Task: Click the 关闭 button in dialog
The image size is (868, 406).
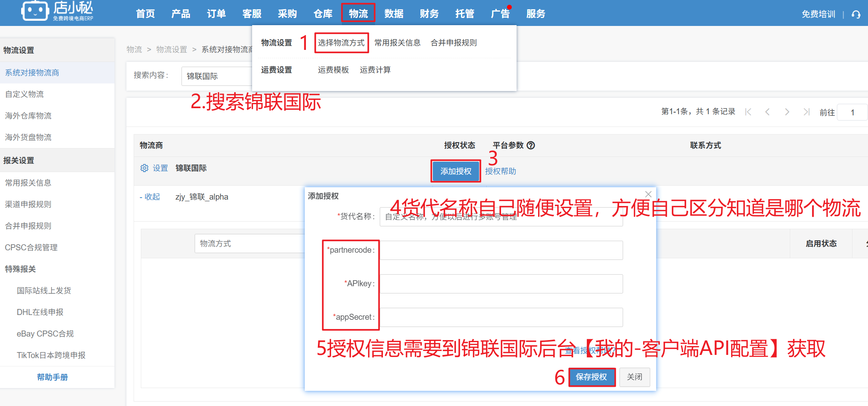Action: [634, 377]
